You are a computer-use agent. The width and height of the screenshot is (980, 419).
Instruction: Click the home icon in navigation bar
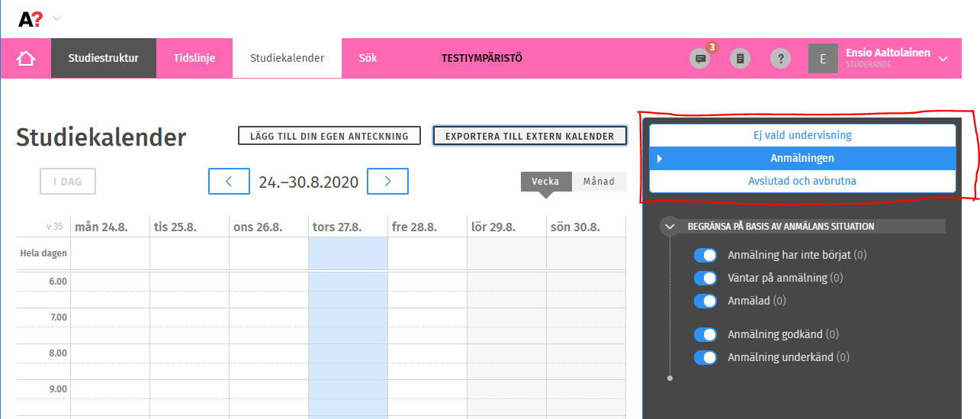pyautogui.click(x=26, y=58)
